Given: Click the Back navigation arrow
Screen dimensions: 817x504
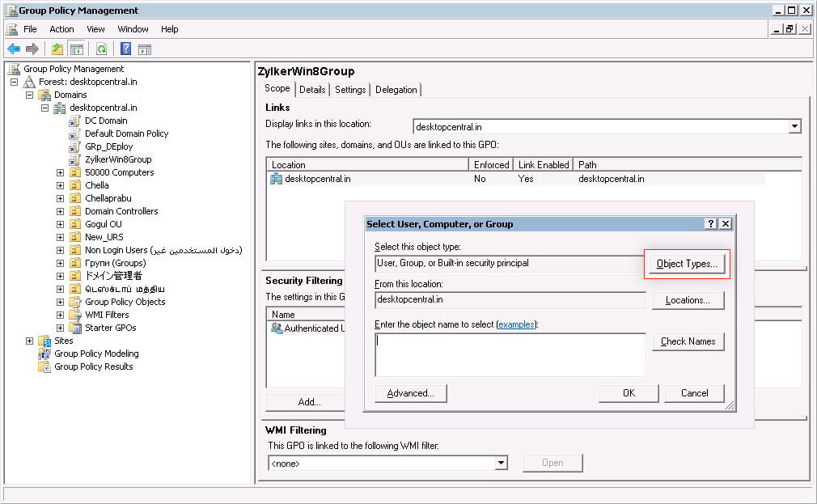Looking at the screenshot, I should click(x=14, y=49).
